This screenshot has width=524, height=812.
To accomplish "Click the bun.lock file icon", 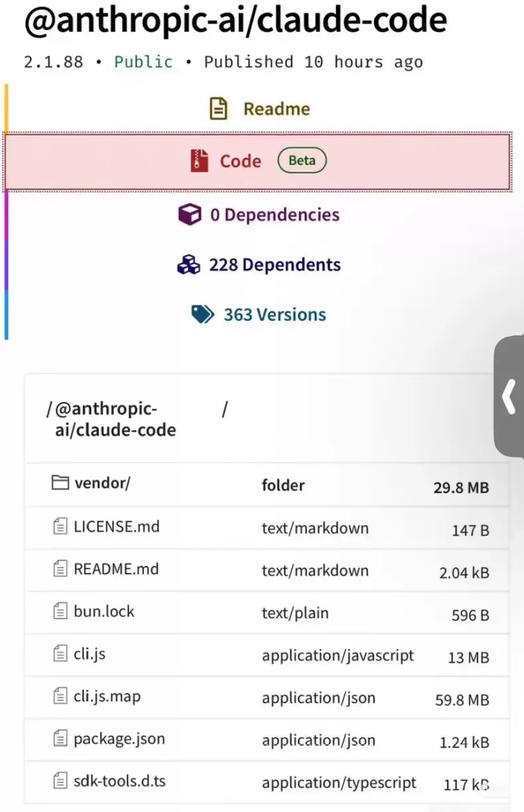I will point(60,611).
